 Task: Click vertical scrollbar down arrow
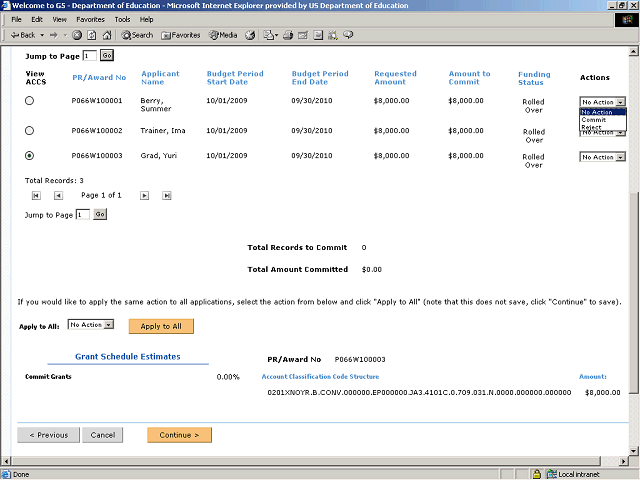[x=633, y=451]
